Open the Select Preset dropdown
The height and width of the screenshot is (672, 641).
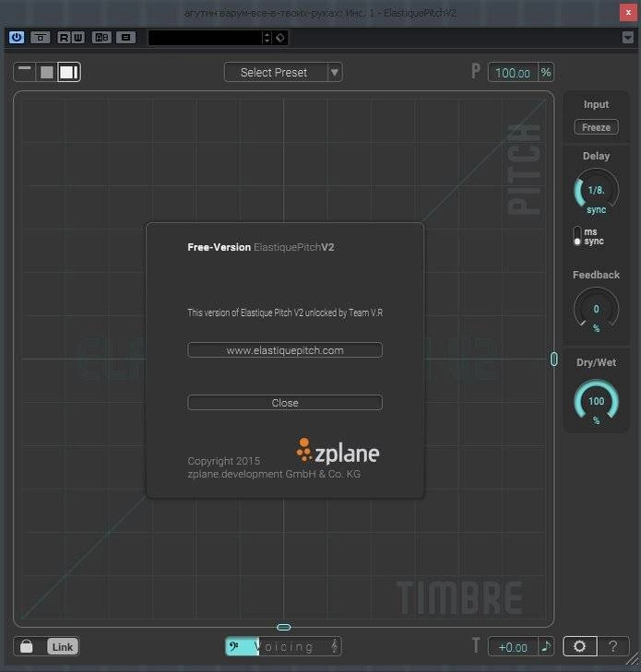click(283, 73)
